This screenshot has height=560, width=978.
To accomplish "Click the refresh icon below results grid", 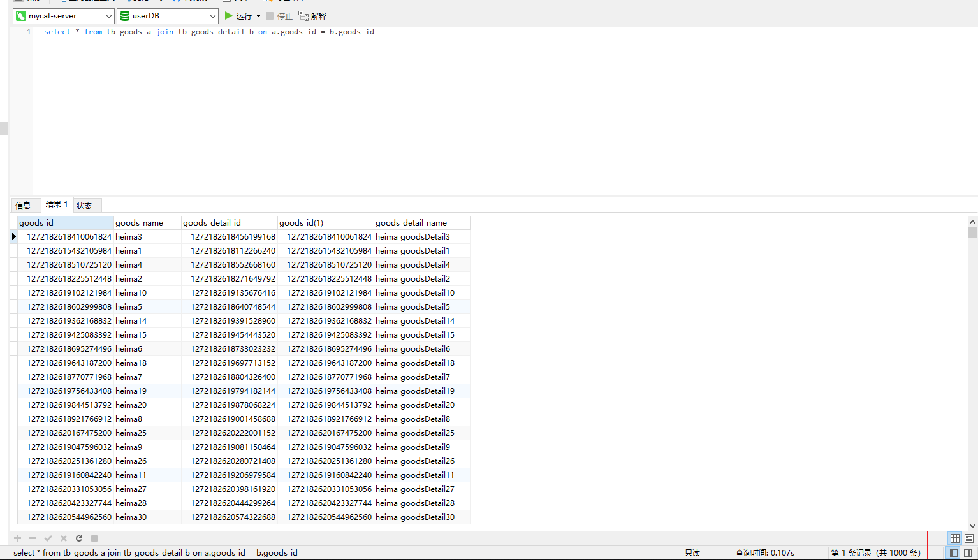I will point(79,538).
